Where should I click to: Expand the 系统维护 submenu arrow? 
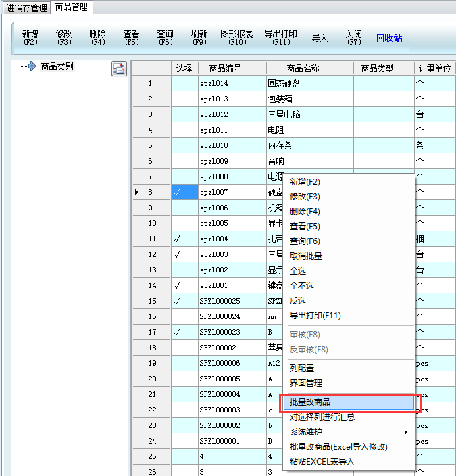pyautogui.click(x=406, y=432)
